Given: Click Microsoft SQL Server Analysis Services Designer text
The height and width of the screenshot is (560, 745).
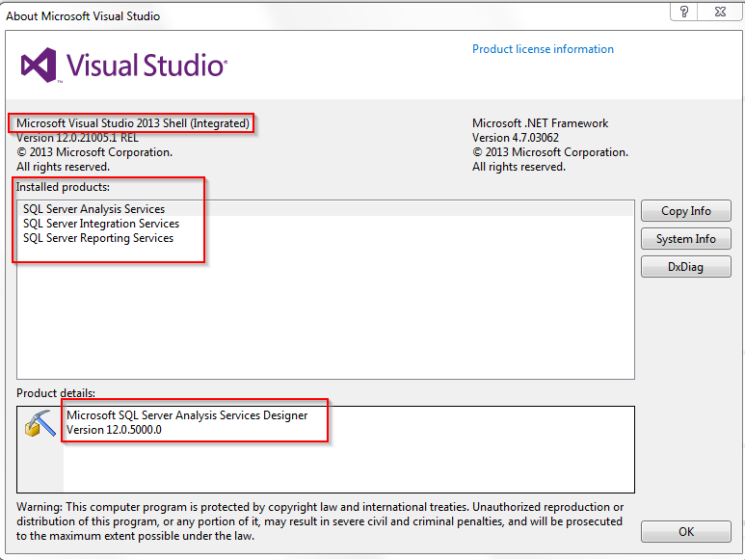Looking at the screenshot, I should tap(187, 415).
